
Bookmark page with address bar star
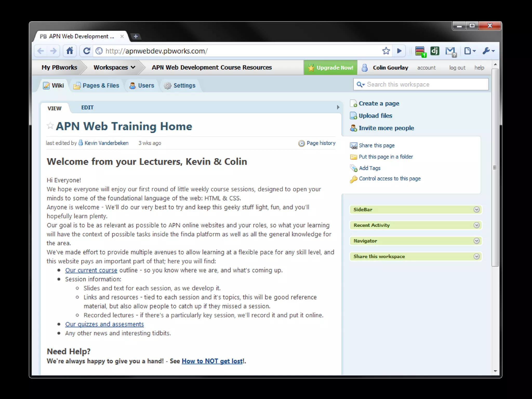386,51
